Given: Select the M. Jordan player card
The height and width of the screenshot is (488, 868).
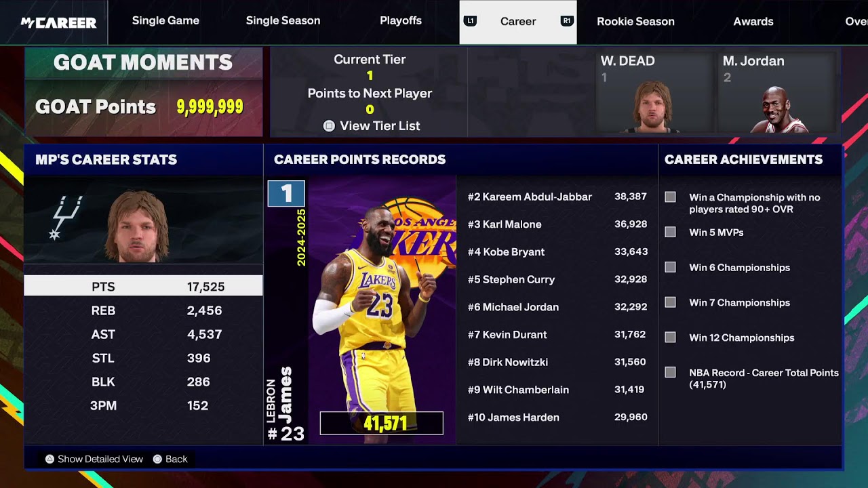Looking at the screenshot, I should pyautogui.click(x=777, y=91).
